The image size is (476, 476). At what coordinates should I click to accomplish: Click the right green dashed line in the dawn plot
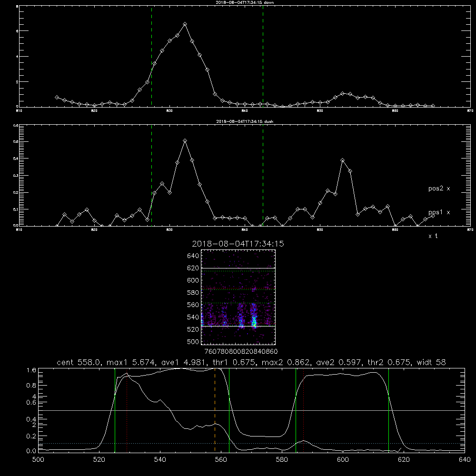click(x=263, y=56)
